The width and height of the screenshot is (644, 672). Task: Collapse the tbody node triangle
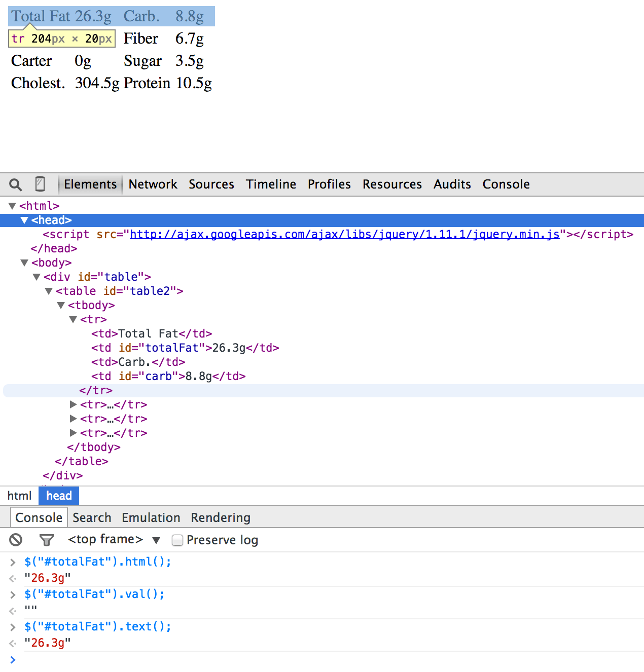pos(61,305)
